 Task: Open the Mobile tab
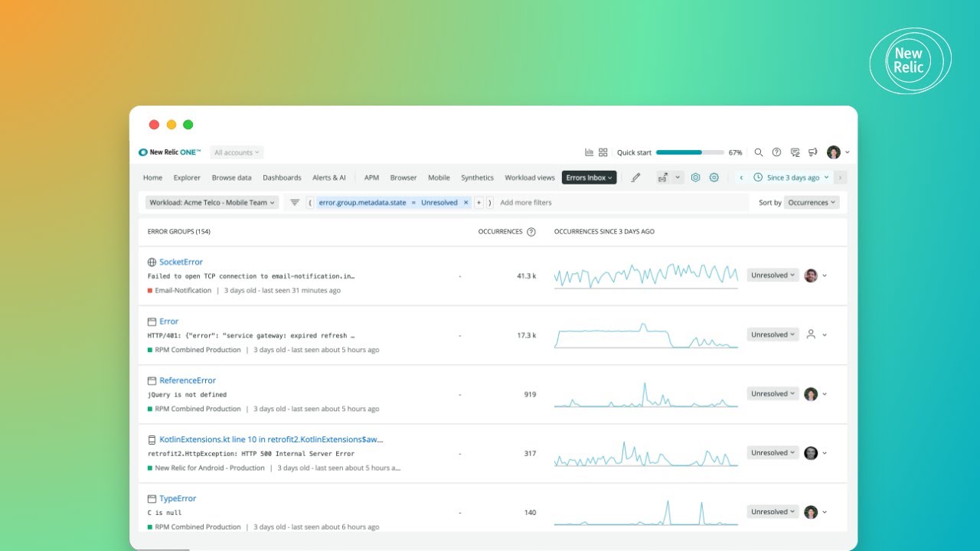coord(439,178)
